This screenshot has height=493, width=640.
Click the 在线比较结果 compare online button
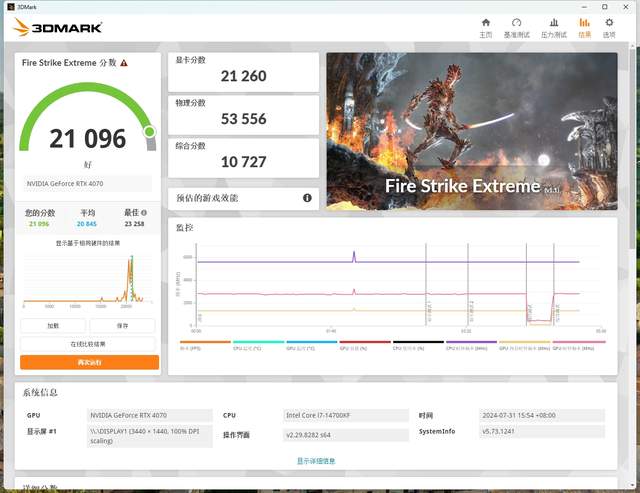(x=88, y=344)
